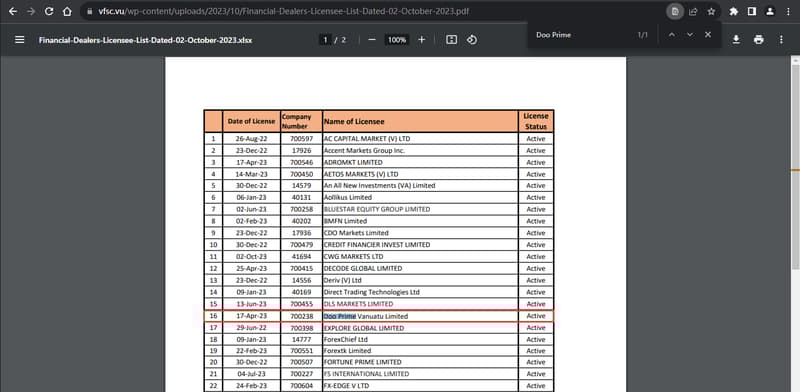Open the browser profile icon
This screenshot has height=392, width=800.
(770, 11)
